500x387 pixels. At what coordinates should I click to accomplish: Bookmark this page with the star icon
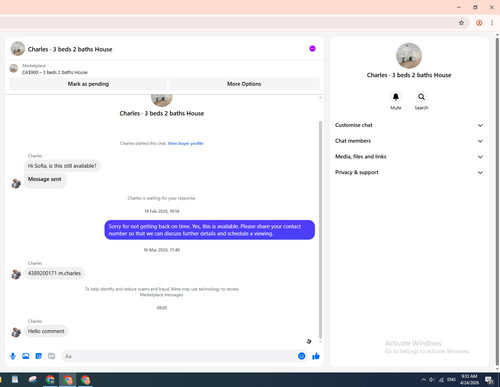pos(461,23)
